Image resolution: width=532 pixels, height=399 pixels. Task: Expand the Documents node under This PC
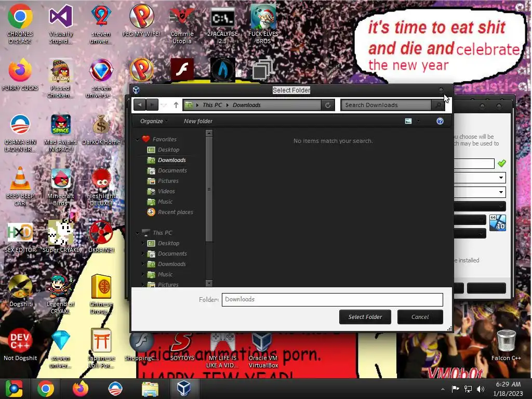coord(143,254)
